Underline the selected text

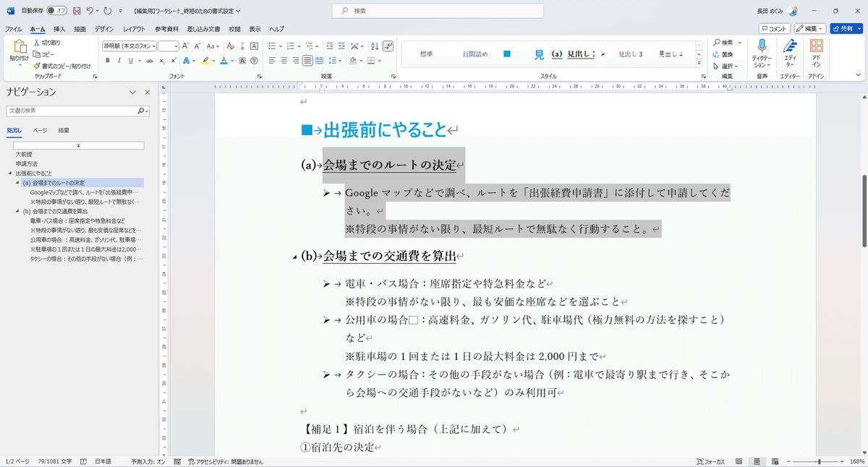coord(130,61)
